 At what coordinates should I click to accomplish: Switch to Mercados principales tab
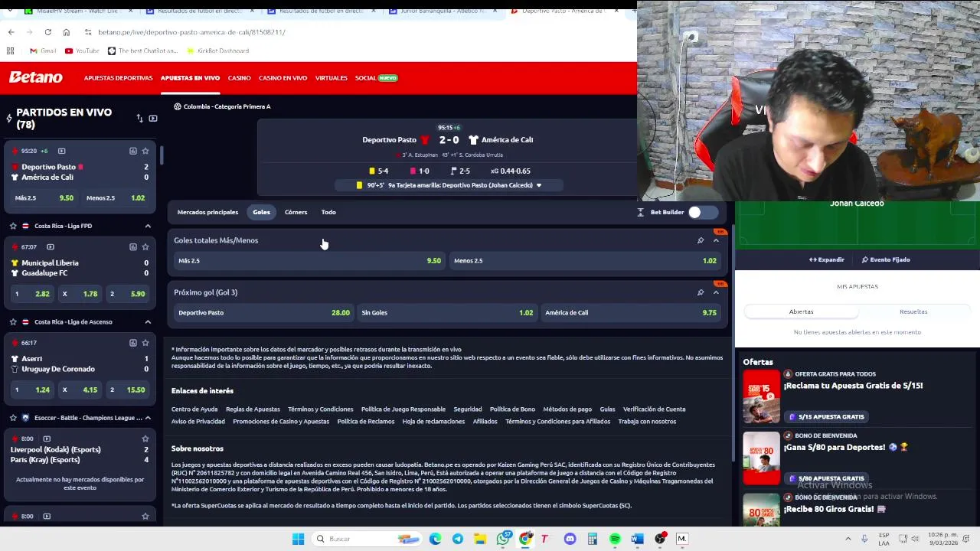(x=207, y=212)
